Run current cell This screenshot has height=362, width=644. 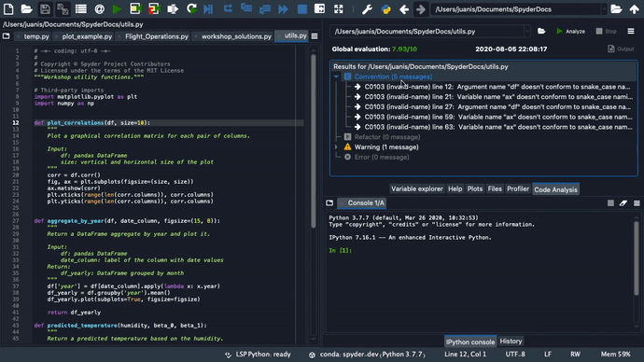tap(135, 8)
